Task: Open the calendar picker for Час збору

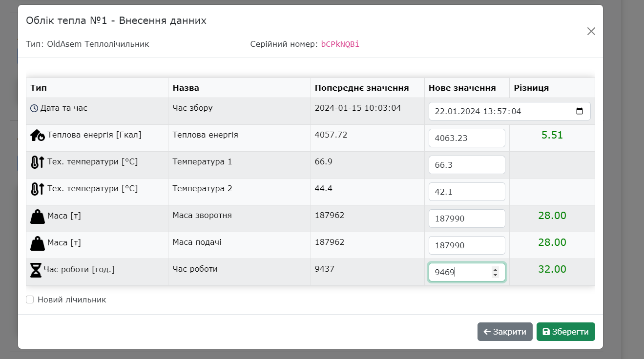Action: [x=580, y=111]
